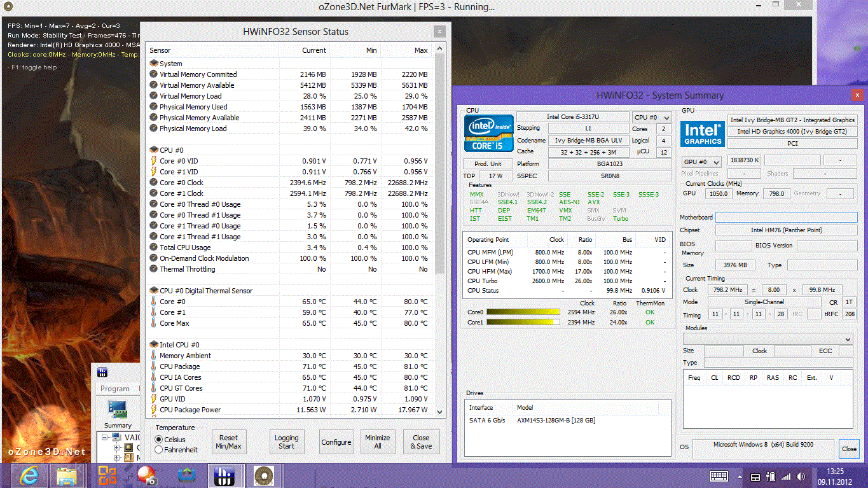
Task: Open sensor Configure settings
Action: coord(336,442)
